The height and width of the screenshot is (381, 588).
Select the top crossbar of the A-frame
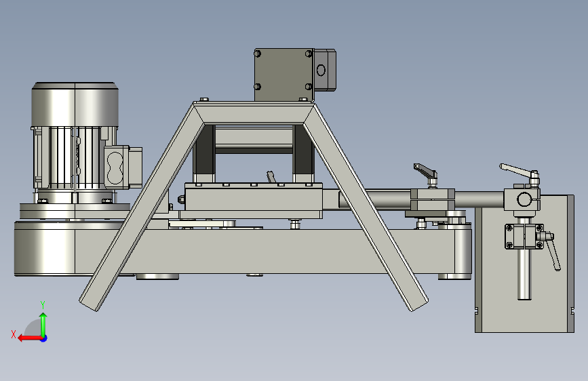[254, 113]
